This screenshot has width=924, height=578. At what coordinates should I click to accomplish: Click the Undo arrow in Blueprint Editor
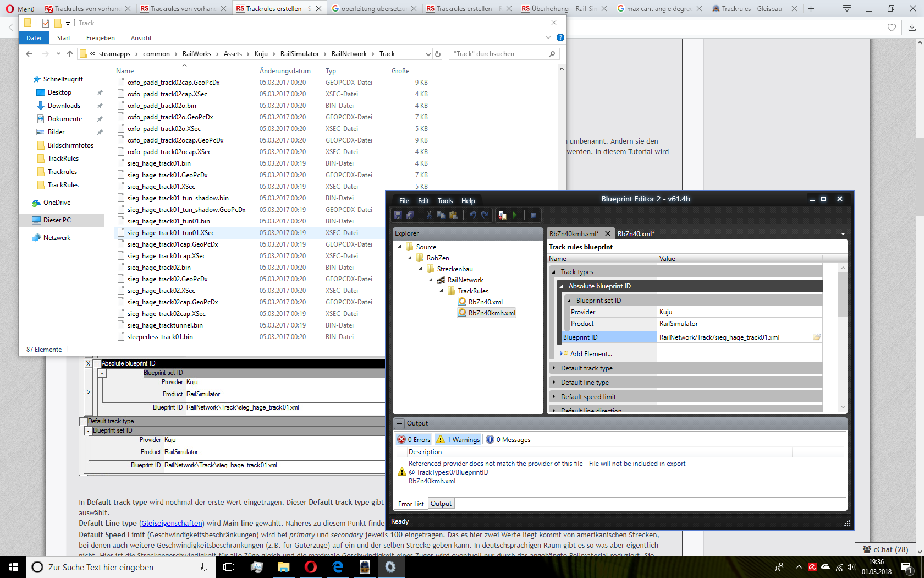pos(472,215)
